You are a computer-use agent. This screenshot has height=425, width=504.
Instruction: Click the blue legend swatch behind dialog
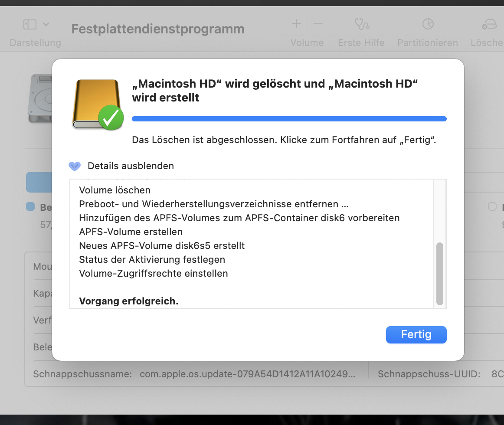[x=30, y=206]
